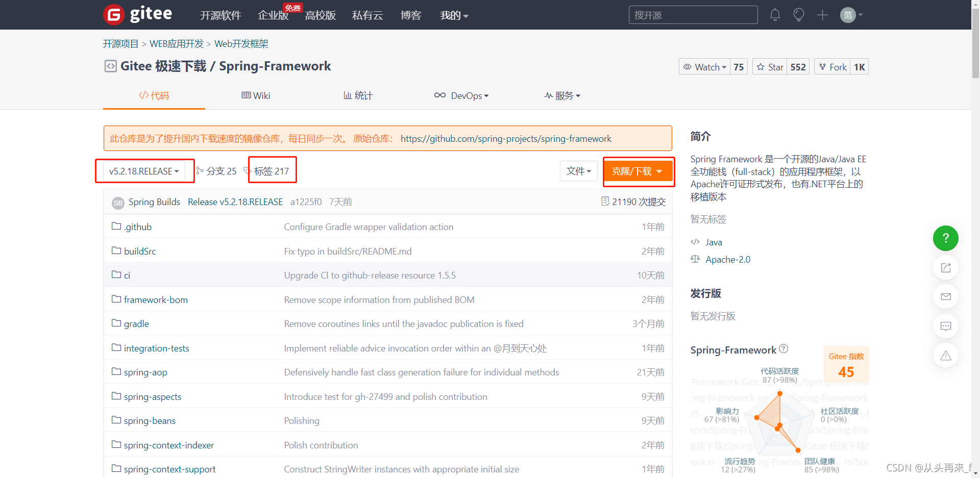
Task: Click the warning report icon on the right sidebar
Action: pyautogui.click(x=946, y=356)
